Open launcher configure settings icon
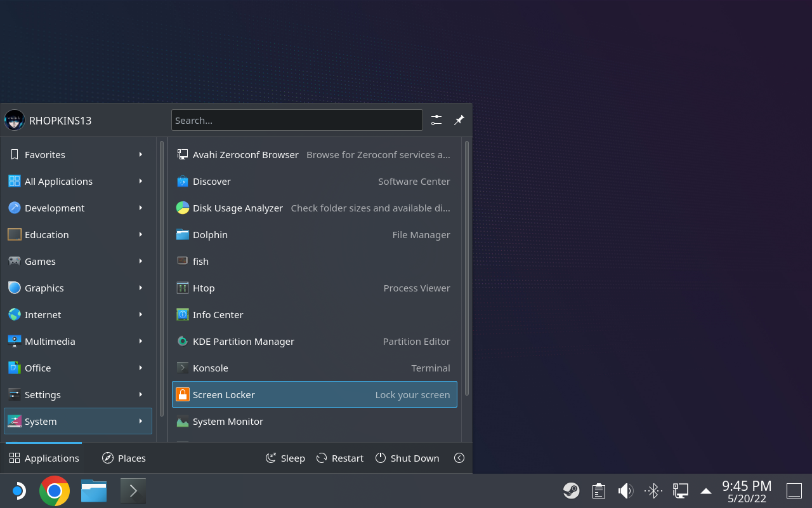 (x=436, y=120)
